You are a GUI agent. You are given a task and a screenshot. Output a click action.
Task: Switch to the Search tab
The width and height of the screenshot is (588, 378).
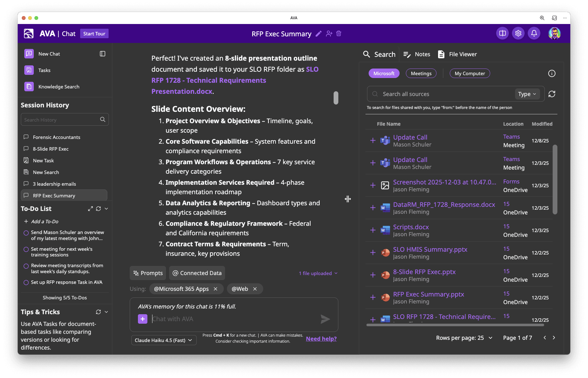point(379,54)
